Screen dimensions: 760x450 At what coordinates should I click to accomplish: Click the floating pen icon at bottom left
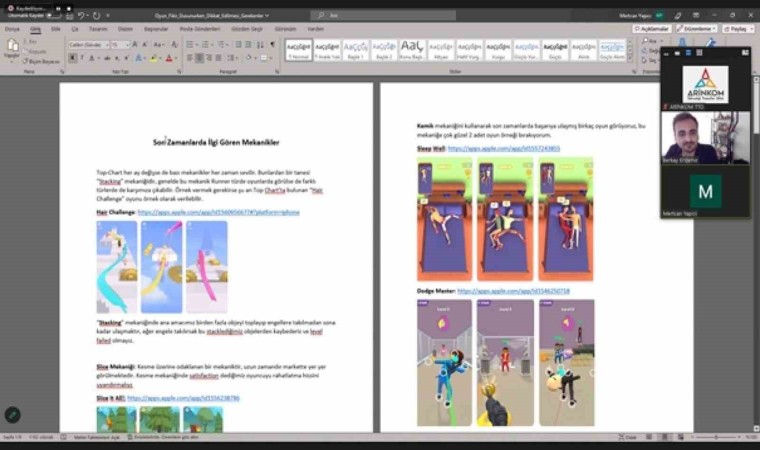pyautogui.click(x=13, y=414)
